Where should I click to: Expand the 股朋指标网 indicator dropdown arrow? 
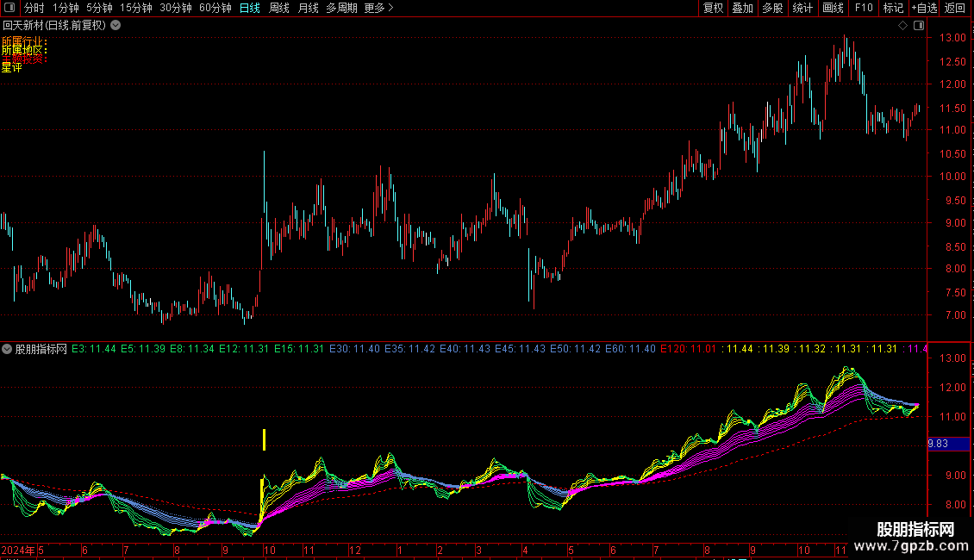tap(7, 349)
